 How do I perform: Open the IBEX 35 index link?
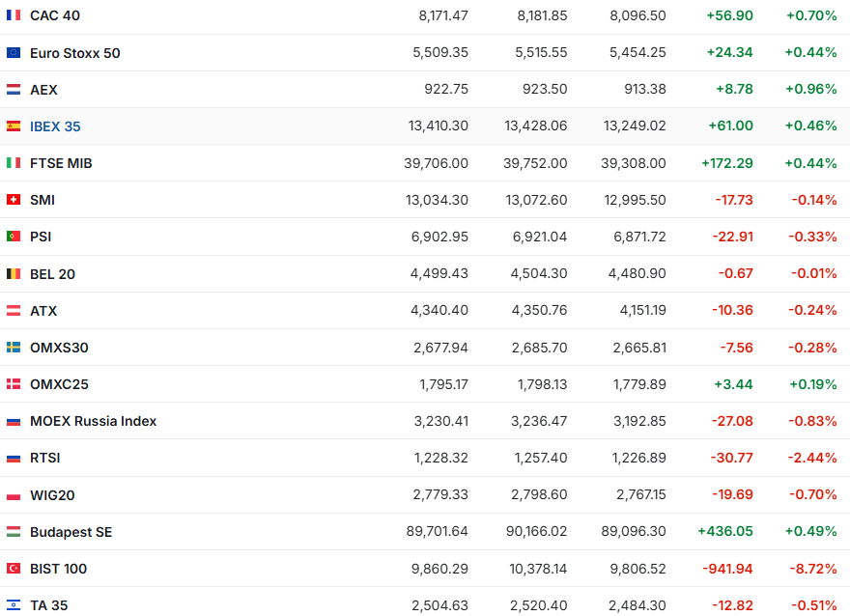pyautogui.click(x=55, y=126)
